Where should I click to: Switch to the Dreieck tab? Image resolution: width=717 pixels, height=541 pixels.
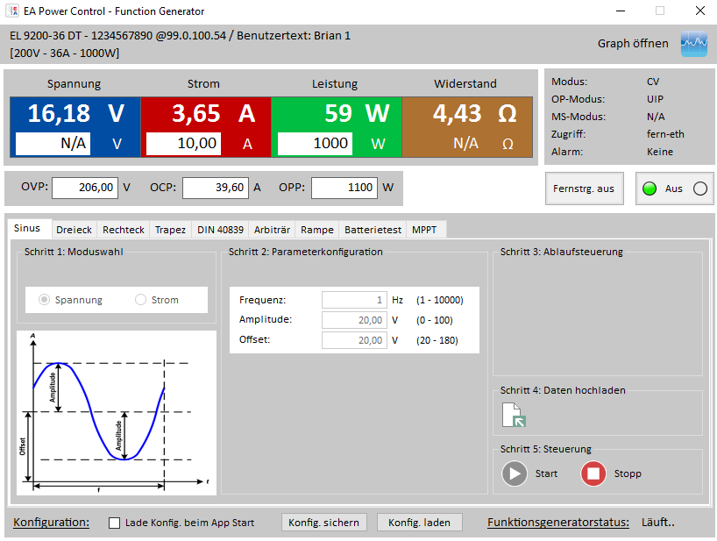point(73,230)
